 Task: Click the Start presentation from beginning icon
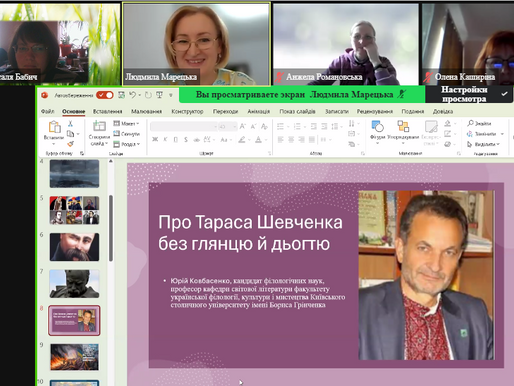point(160,95)
